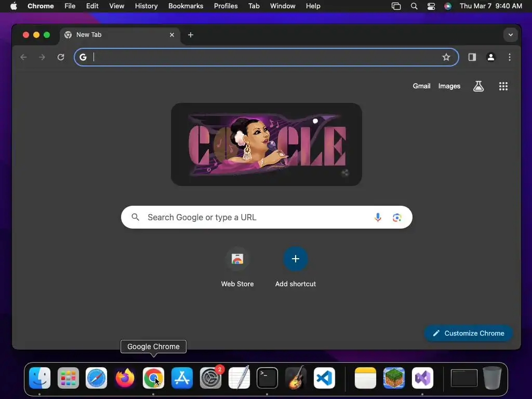Image resolution: width=532 pixels, height=399 pixels.
Task: Launch Minecraft from the Dock
Action: click(x=394, y=378)
